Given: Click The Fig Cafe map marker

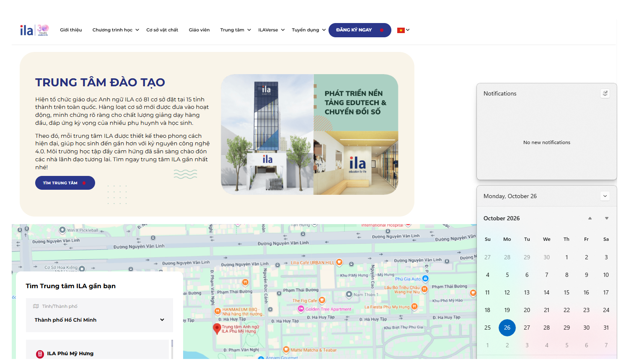Looking at the screenshot, I should pos(322,300).
